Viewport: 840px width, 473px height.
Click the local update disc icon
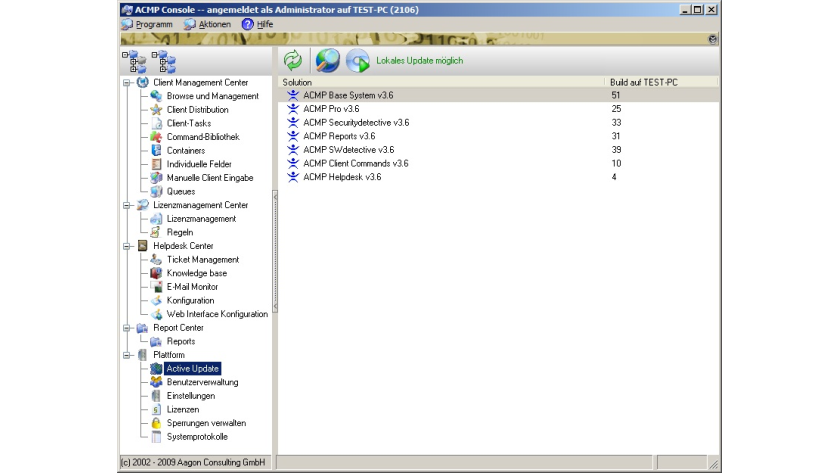tap(358, 60)
